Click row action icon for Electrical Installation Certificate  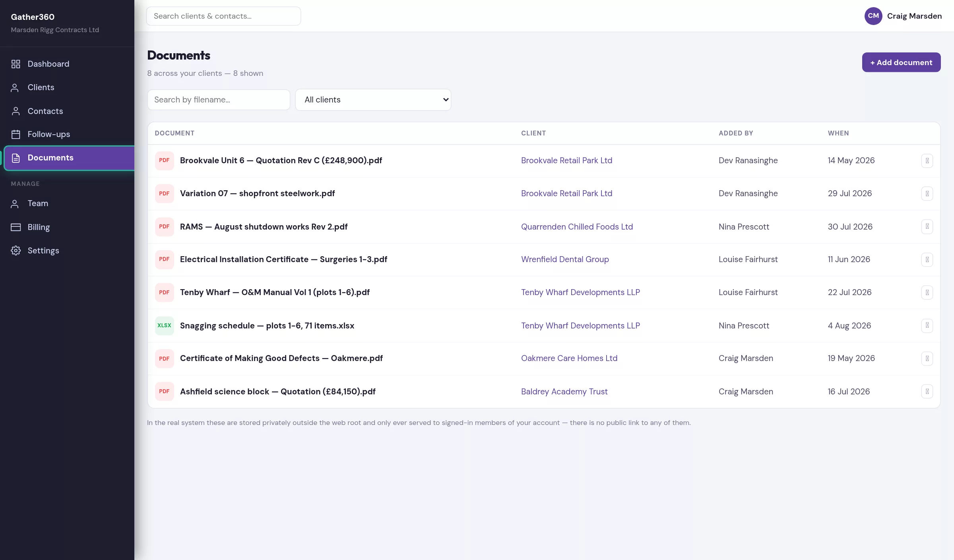coord(927,260)
